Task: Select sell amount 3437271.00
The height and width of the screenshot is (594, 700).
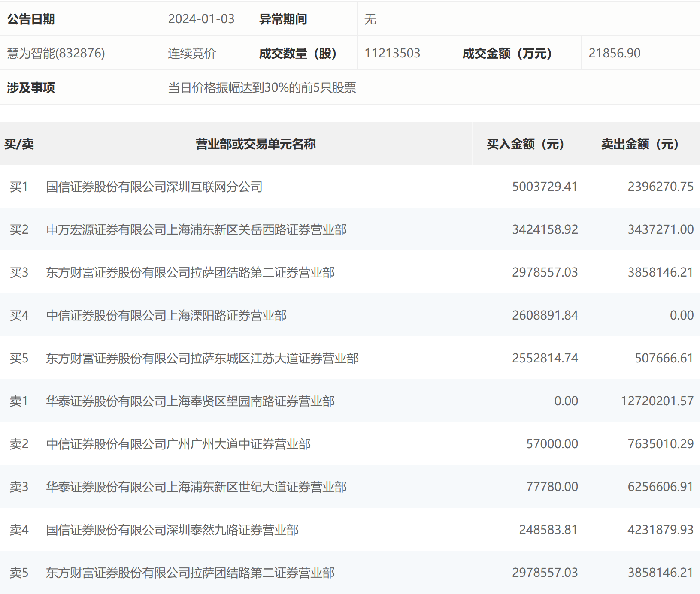Action: [x=661, y=229]
